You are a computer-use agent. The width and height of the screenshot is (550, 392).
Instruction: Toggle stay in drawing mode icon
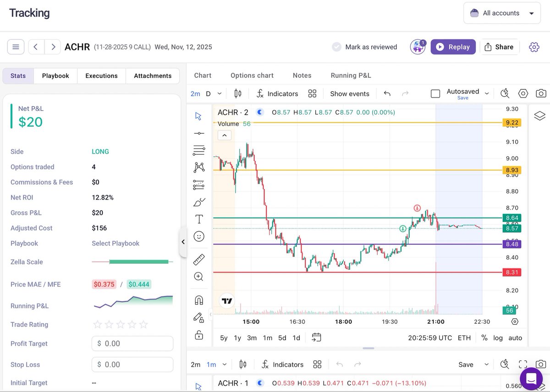point(199,317)
